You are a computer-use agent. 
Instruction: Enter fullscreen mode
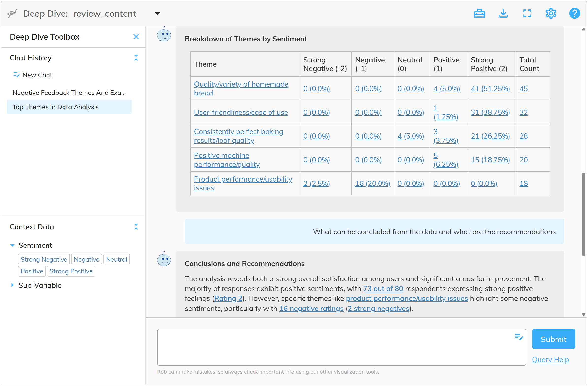point(527,13)
